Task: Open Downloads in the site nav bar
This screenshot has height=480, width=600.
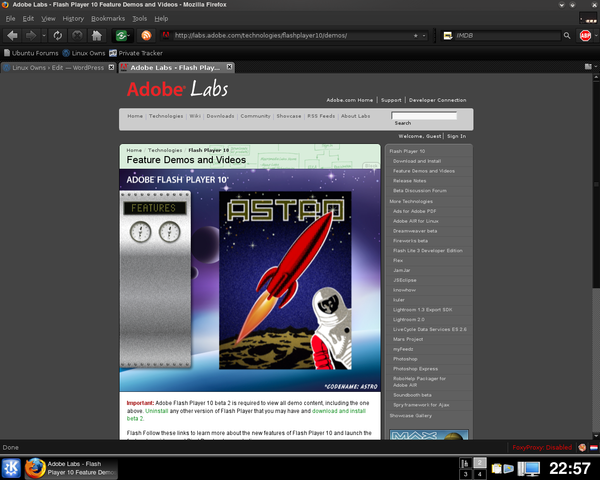Action: [x=220, y=116]
